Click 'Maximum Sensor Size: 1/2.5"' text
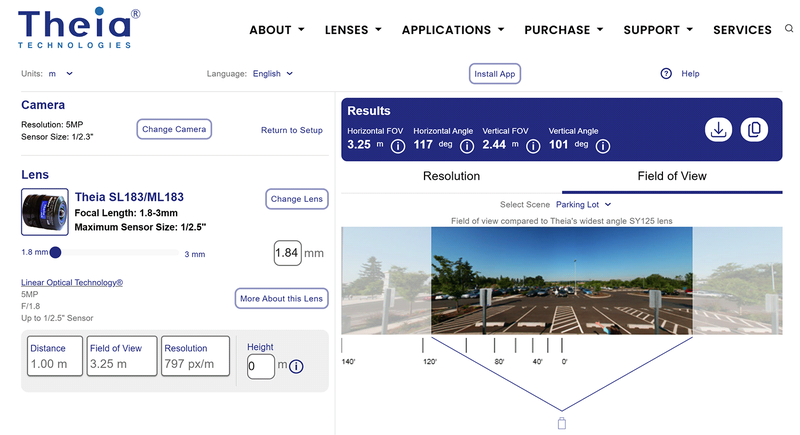 [x=140, y=227]
